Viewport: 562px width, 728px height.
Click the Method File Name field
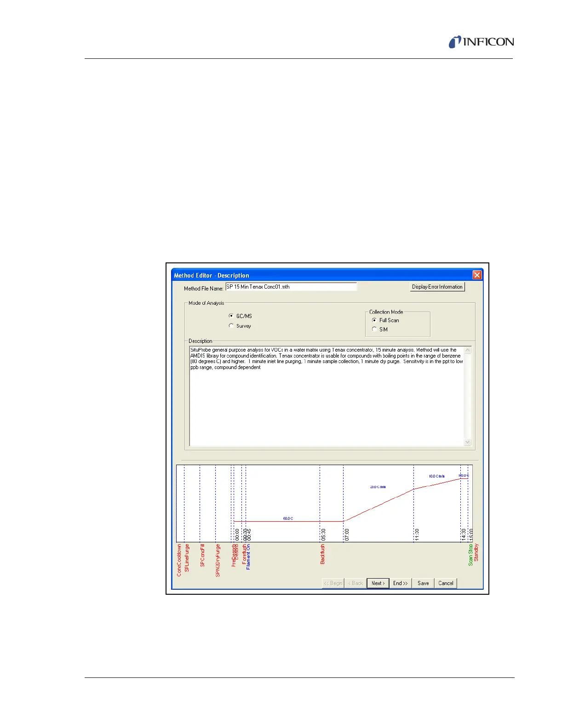291,287
